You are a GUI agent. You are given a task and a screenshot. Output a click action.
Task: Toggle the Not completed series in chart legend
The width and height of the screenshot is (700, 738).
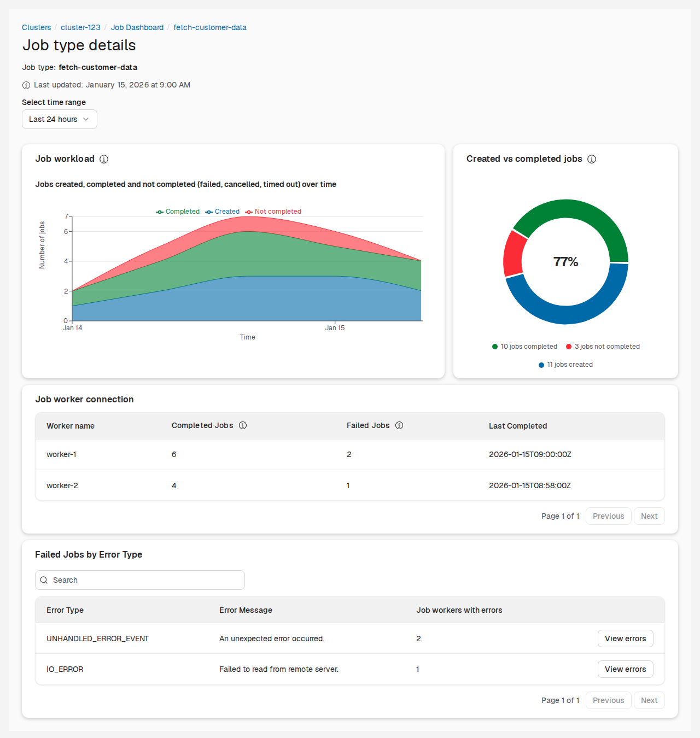[x=273, y=212]
